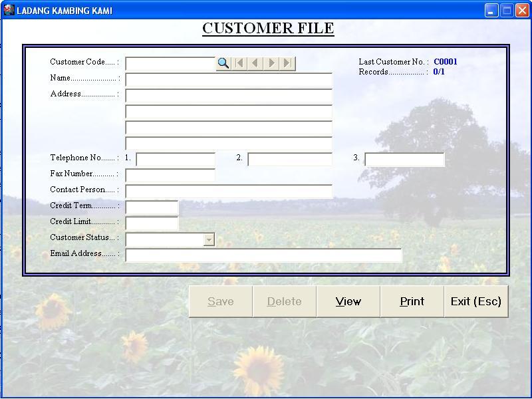Focus Telephone No field 3
Screen dimensions: 532x399
pos(404,160)
